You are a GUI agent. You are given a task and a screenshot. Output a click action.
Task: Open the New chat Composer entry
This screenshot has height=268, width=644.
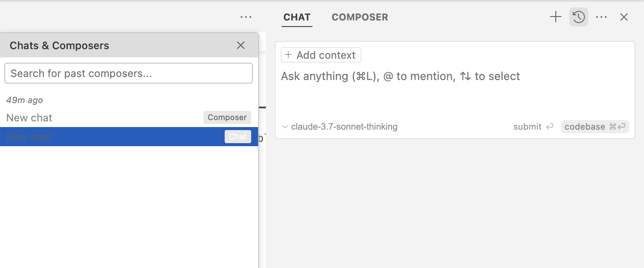[30, 117]
